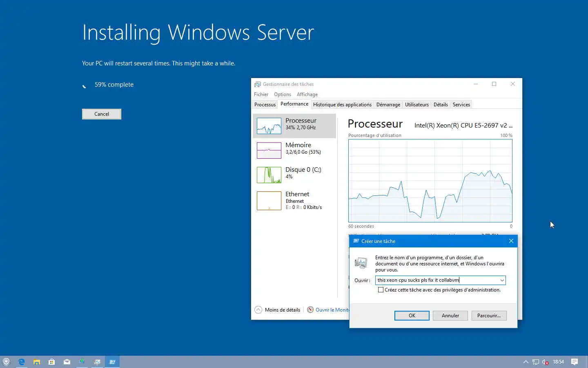
Task: Select the Performance tab
Action: [294, 104]
